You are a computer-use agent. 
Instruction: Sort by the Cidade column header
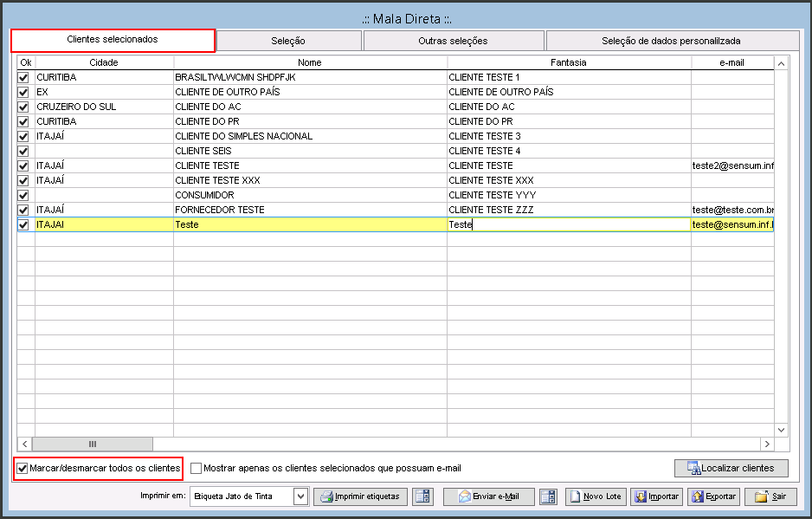(x=104, y=62)
